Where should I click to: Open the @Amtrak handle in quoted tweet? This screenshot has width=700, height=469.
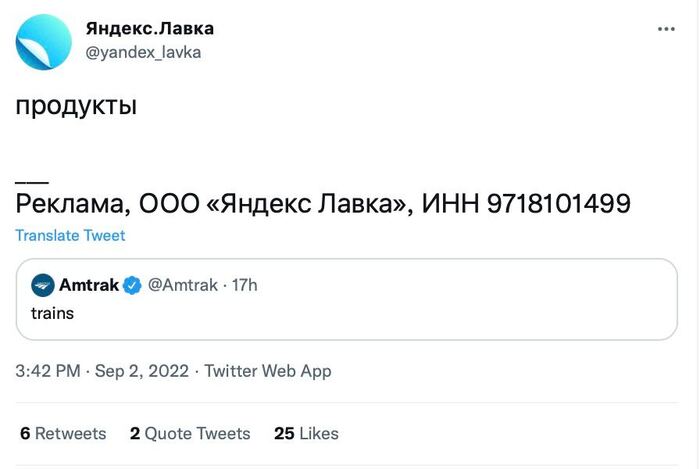[x=182, y=285]
